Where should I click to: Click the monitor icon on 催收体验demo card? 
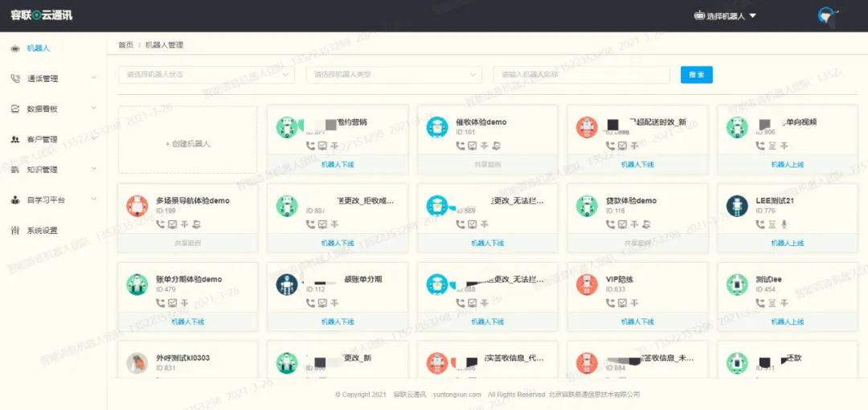473,146
